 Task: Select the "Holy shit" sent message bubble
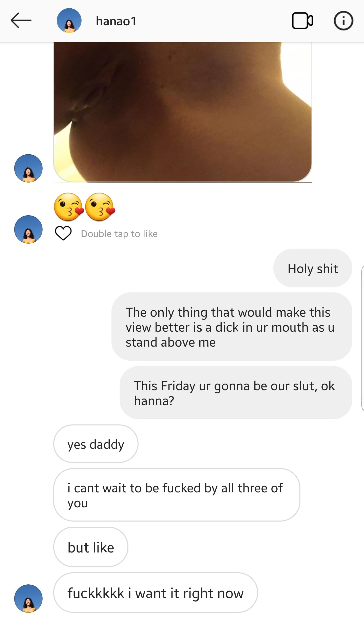point(313,268)
